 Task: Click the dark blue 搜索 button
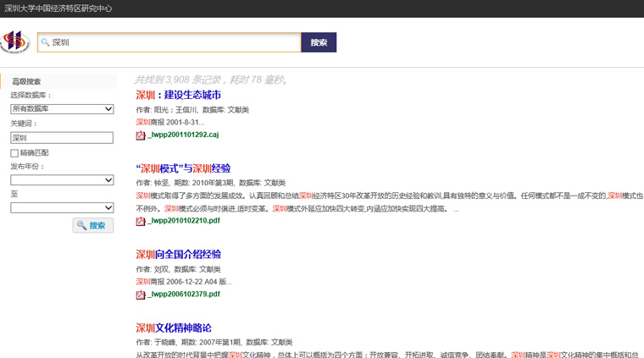point(319,42)
